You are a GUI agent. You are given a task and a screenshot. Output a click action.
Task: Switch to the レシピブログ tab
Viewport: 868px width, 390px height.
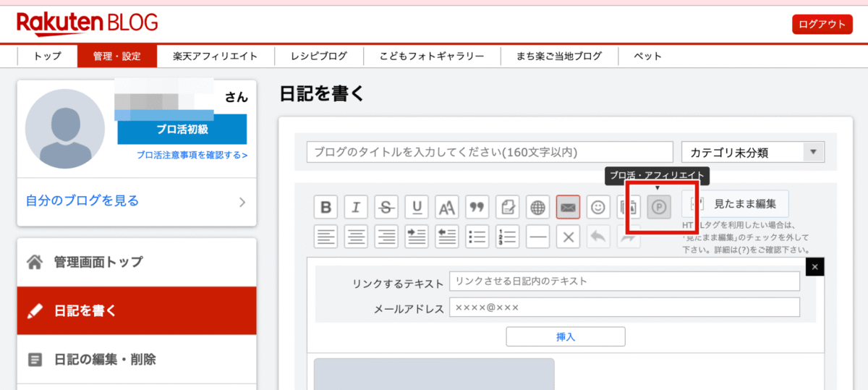click(x=319, y=56)
